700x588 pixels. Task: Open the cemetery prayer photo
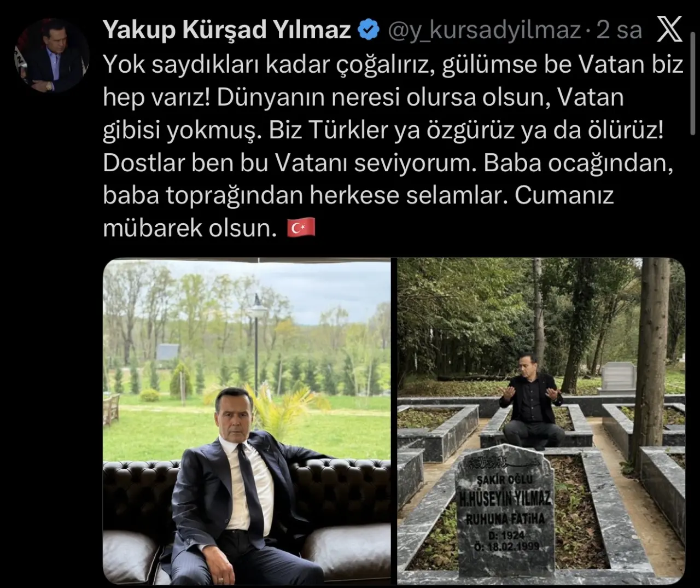(x=541, y=421)
